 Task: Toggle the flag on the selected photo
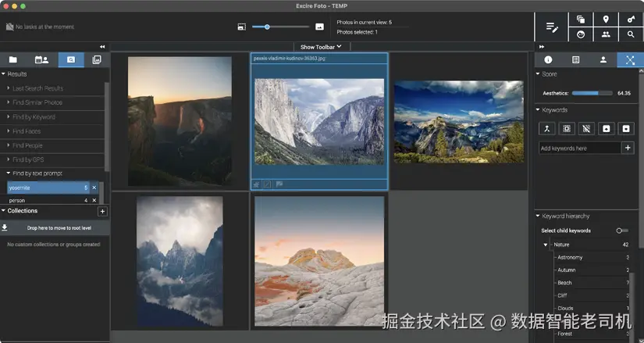(279, 184)
